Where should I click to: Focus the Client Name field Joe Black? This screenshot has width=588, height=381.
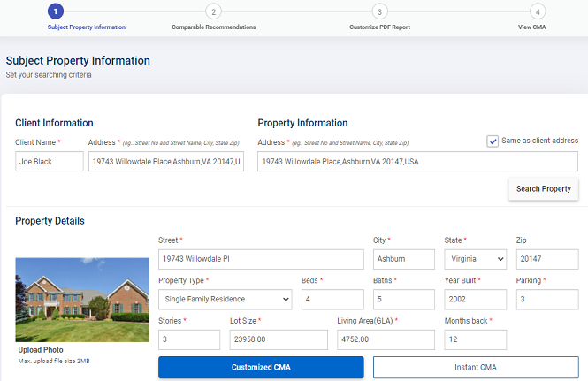tap(50, 161)
